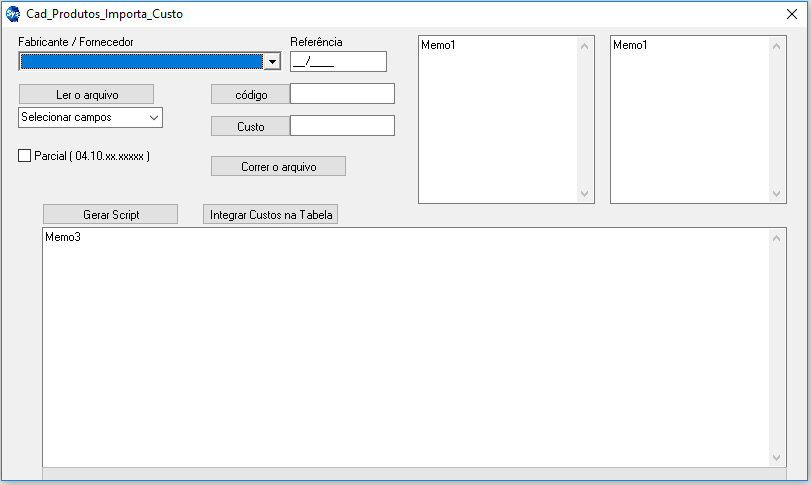Click the Gerar Script button
This screenshot has height=485, width=811.
click(110, 215)
